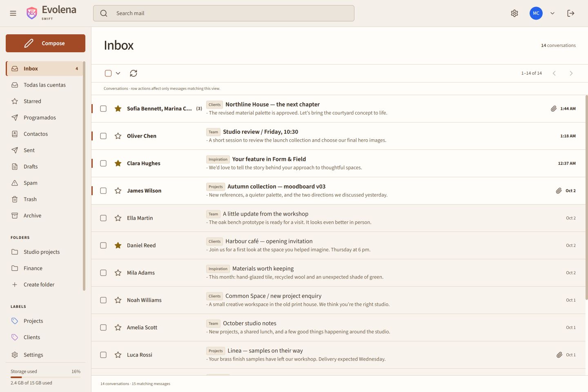The width and height of the screenshot is (588, 392).
Task: Open the Studio projects folder
Action: 45,252
